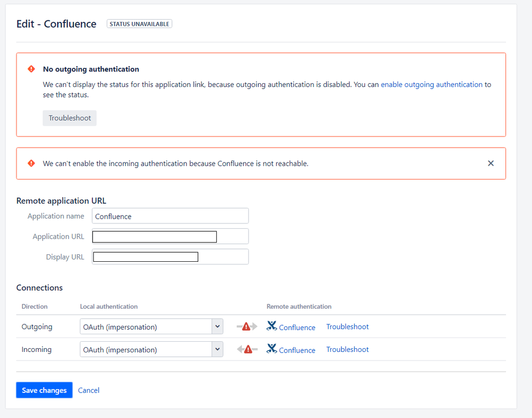Click the STATUS UNAVAILABLE badge
Image resolution: width=532 pixels, height=418 pixels.
140,24
